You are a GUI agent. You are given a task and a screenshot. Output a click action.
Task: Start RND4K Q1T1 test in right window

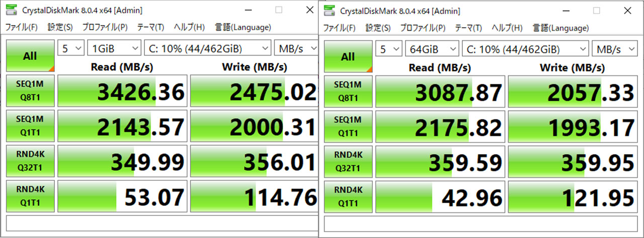[348, 197]
